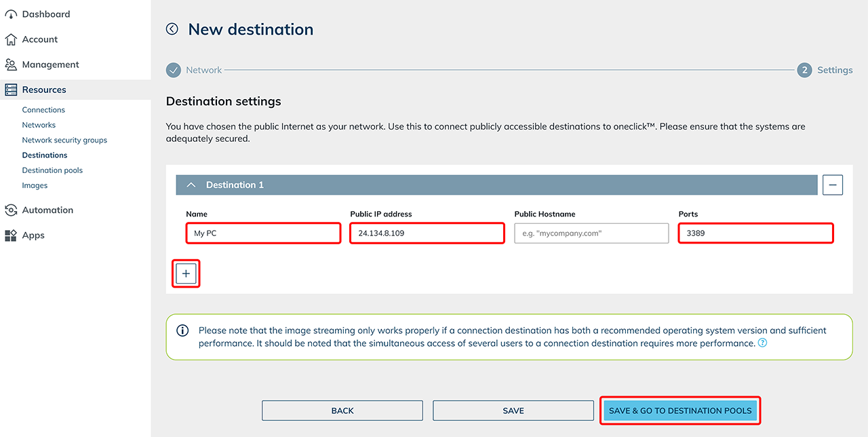Add another destination with plus button
The width and height of the screenshot is (868, 437).
coord(186,273)
